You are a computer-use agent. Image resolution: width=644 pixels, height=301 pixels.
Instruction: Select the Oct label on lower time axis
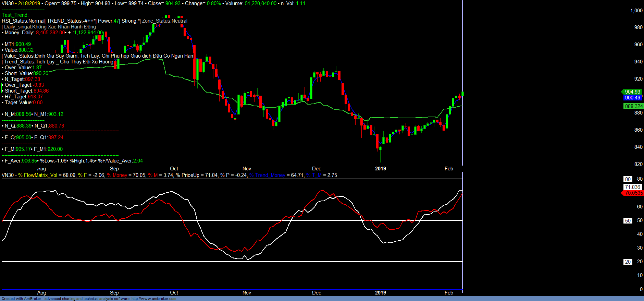click(174, 293)
